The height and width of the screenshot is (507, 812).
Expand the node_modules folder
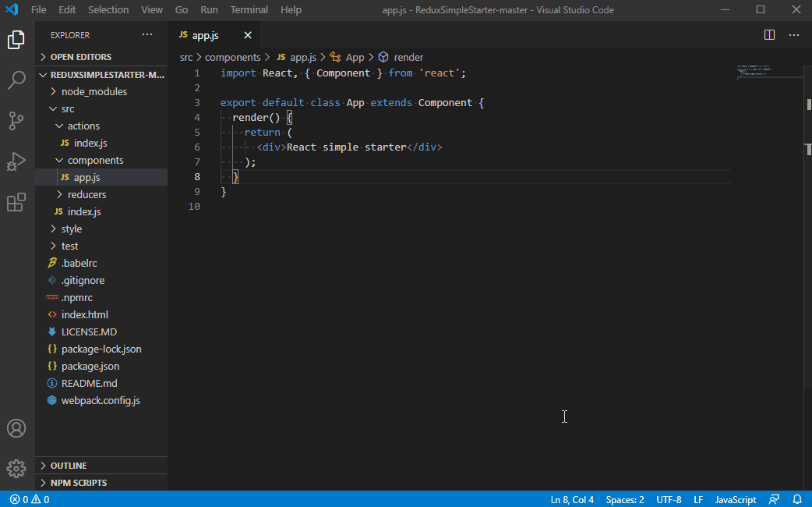pyautogui.click(x=101, y=91)
